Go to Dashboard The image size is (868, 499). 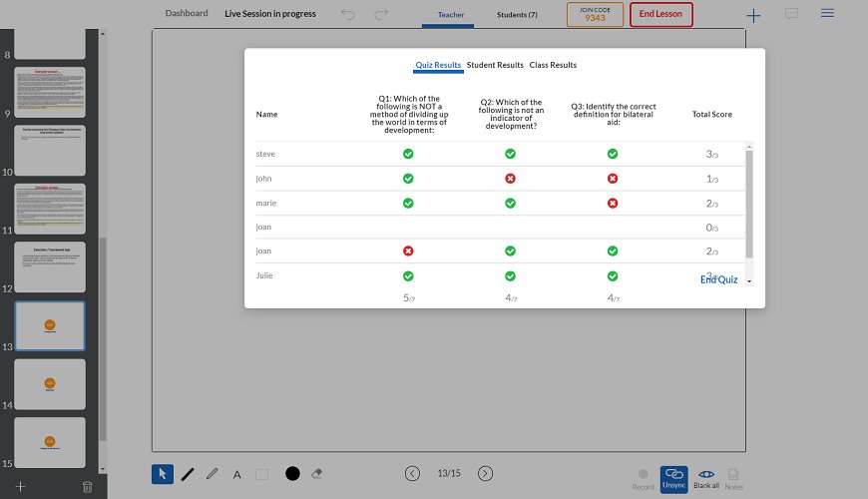187,13
